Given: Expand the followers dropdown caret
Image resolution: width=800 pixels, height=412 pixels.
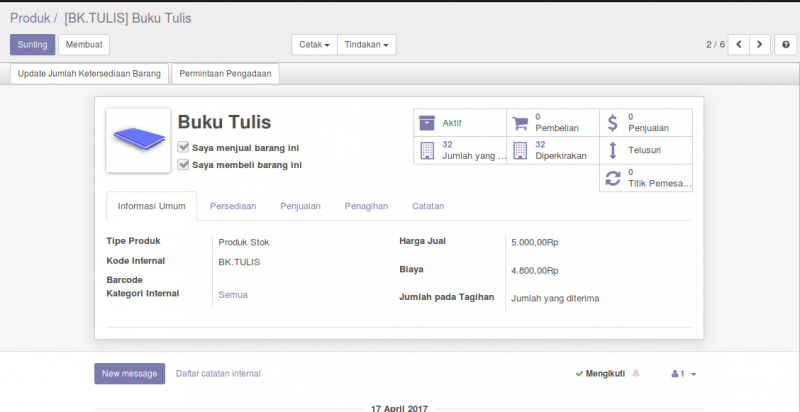Looking at the screenshot, I should click(x=693, y=374).
